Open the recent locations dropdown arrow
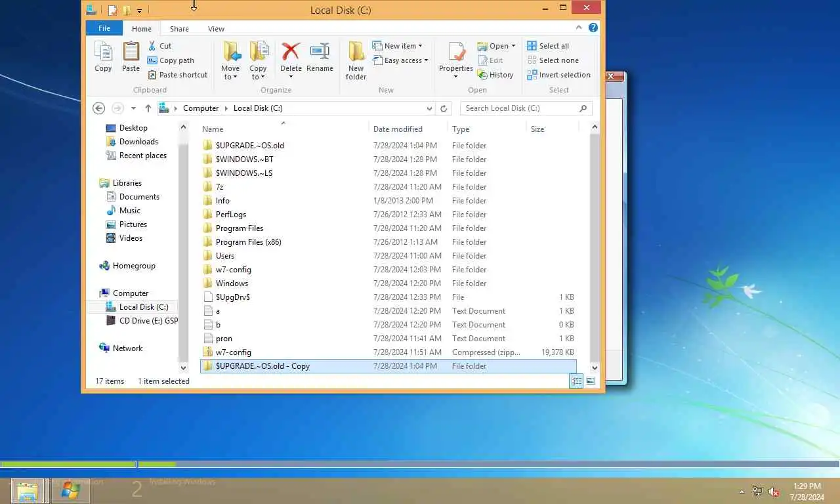The height and width of the screenshot is (504, 840). click(133, 108)
